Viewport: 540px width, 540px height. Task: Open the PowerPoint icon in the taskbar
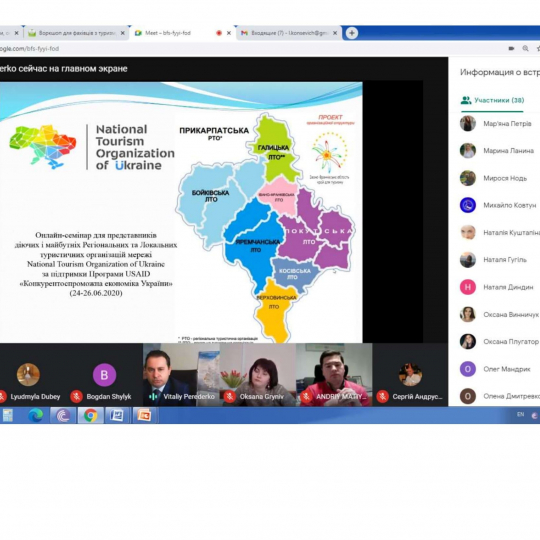144,416
